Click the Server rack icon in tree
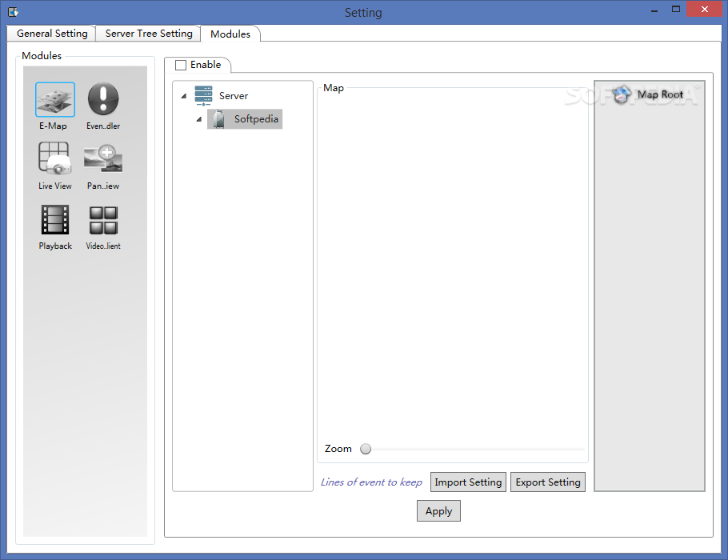The image size is (728, 560). click(x=203, y=96)
